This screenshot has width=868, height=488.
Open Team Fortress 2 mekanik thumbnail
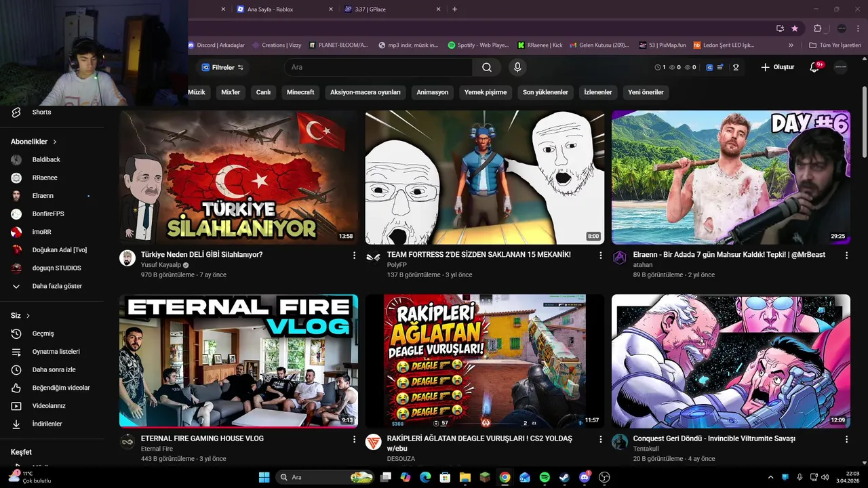coord(485,178)
